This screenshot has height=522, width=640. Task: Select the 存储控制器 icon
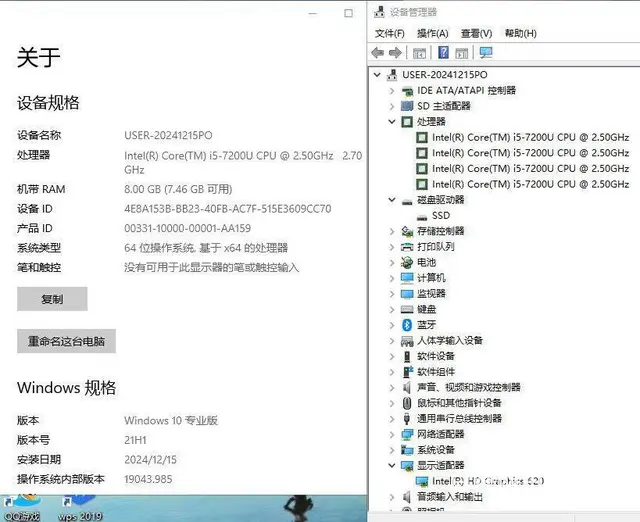(x=407, y=231)
